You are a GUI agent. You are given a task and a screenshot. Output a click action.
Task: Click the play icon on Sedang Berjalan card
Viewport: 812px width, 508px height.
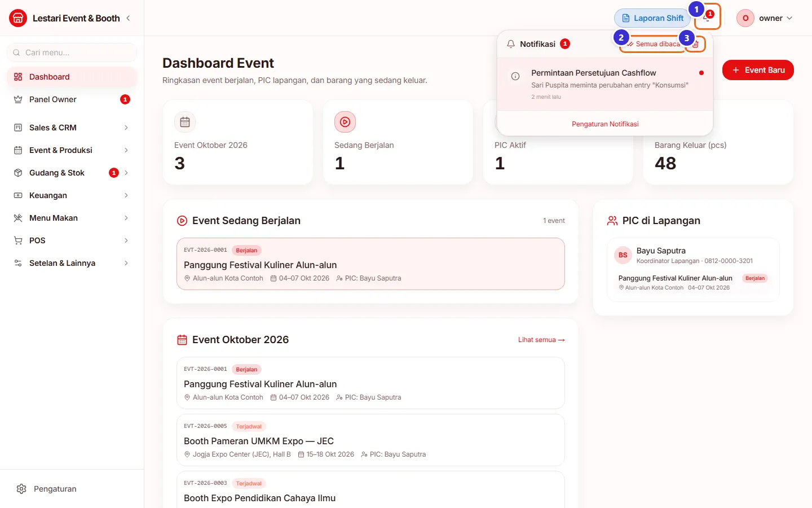[345, 122]
